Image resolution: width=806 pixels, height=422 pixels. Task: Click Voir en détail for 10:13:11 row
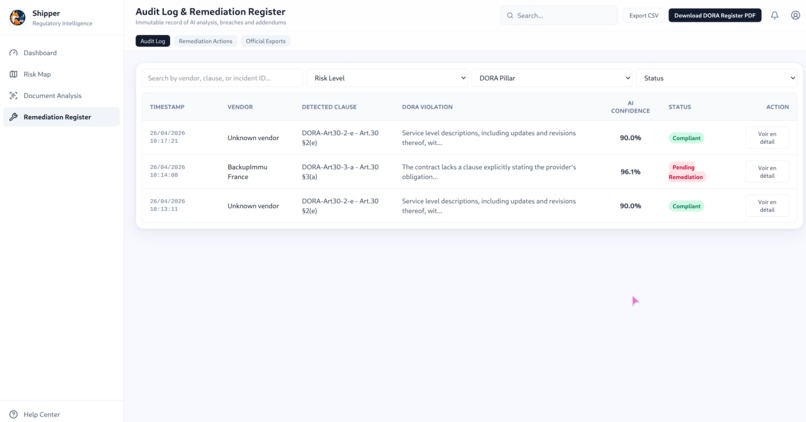pyautogui.click(x=767, y=206)
